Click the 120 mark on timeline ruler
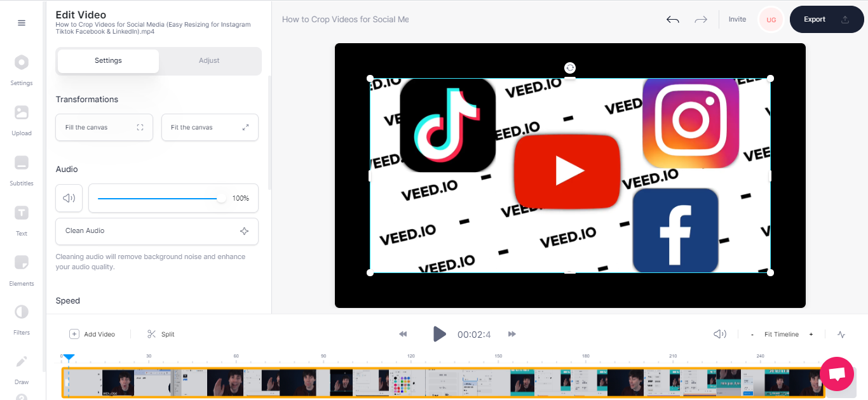The width and height of the screenshot is (868, 400). (x=411, y=356)
